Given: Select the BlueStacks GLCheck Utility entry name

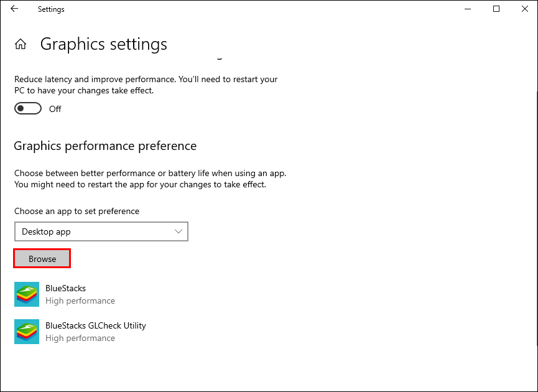Looking at the screenshot, I should tap(95, 326).
